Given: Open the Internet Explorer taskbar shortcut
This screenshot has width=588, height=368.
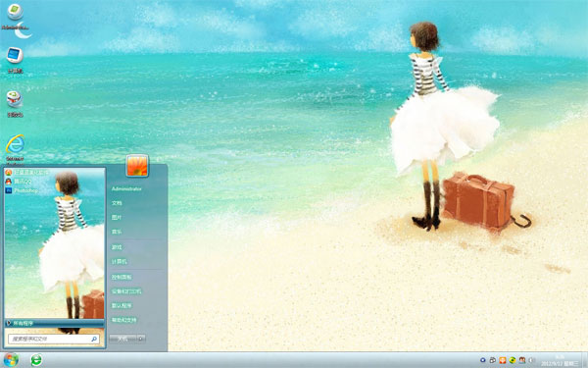Looking at the screenshot, I should click(36, 360).
